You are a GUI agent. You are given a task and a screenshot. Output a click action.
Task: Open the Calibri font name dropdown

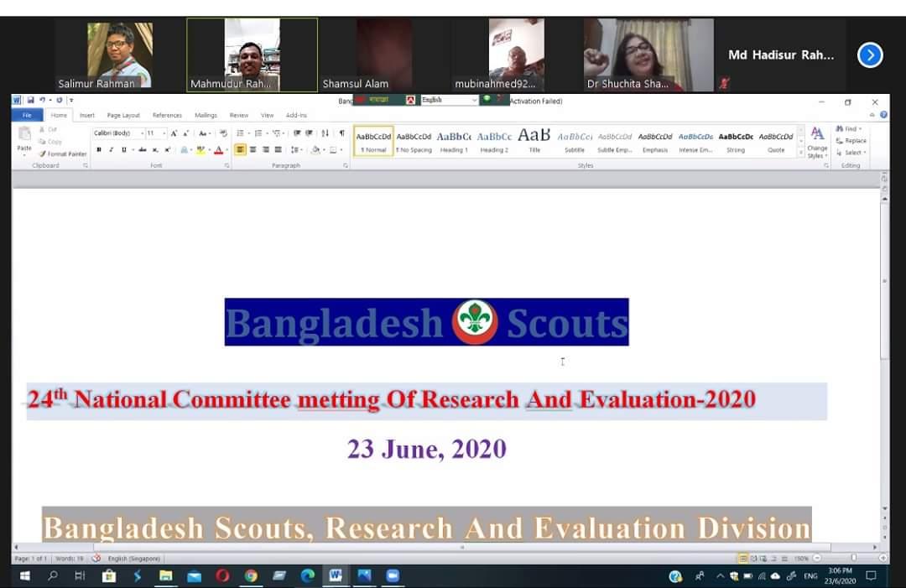coord(143,132)
